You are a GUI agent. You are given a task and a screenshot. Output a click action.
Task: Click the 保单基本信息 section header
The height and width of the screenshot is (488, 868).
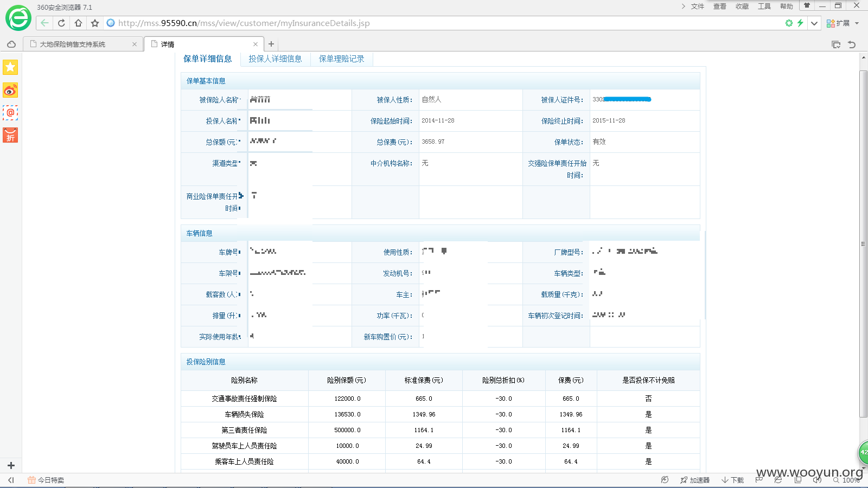[x=441, y=81]
